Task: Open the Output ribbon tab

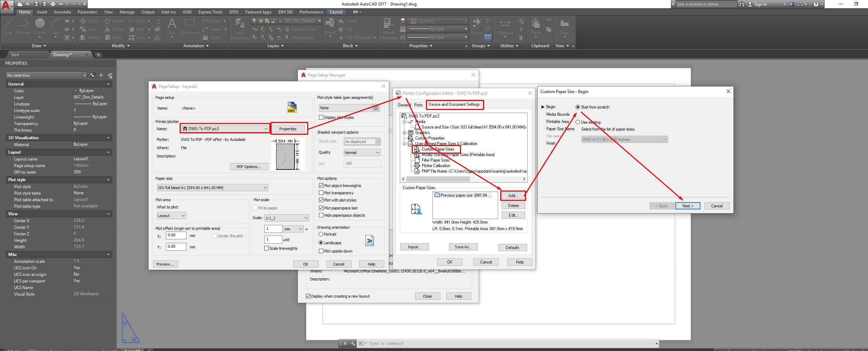Action: click(148, 12)
